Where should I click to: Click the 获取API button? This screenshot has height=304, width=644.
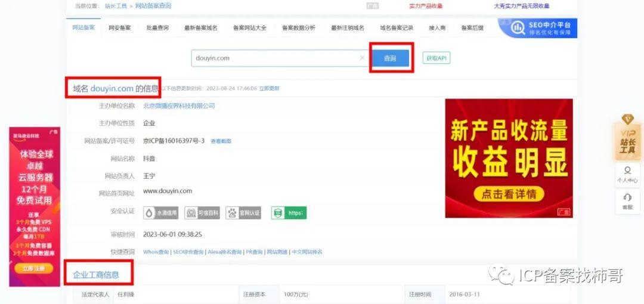tap(436, 58)
